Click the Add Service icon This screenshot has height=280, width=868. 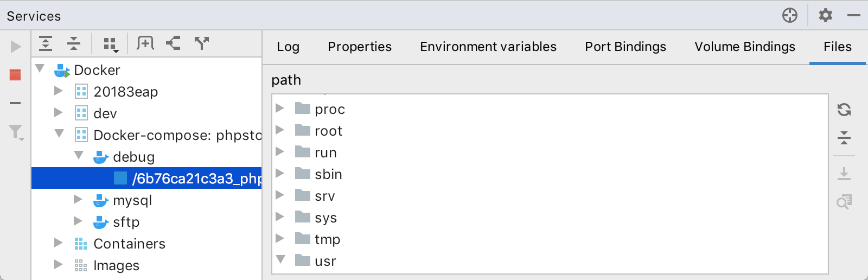145,43
